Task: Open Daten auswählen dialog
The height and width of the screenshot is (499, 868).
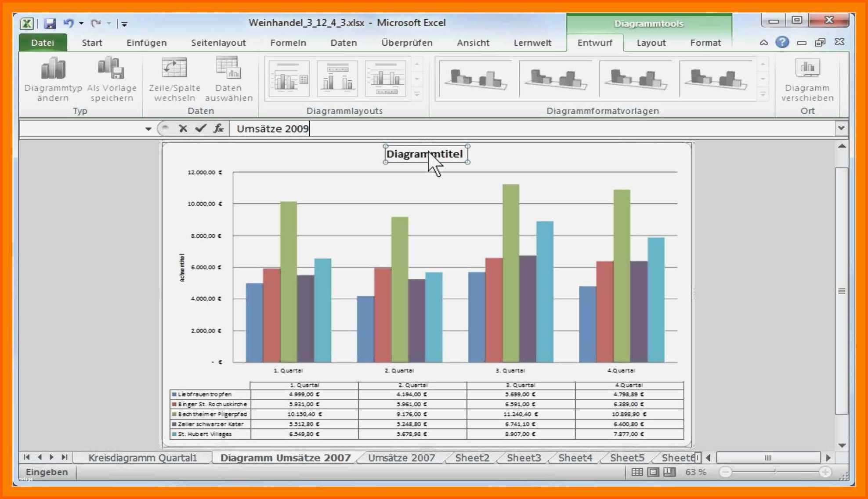Action: (x=228, y=79)
